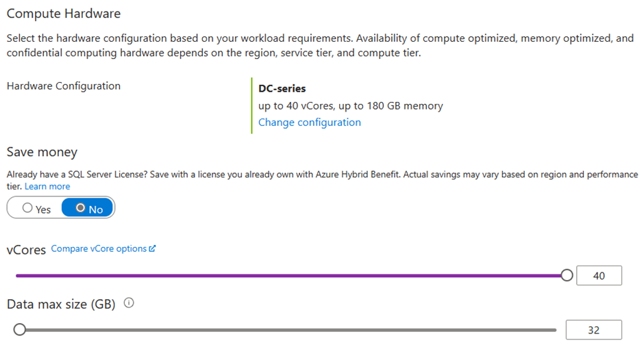This screenshot has width=644, height=345.
Task: Click the Data max size slider handle
Action: tap(19, 329)
